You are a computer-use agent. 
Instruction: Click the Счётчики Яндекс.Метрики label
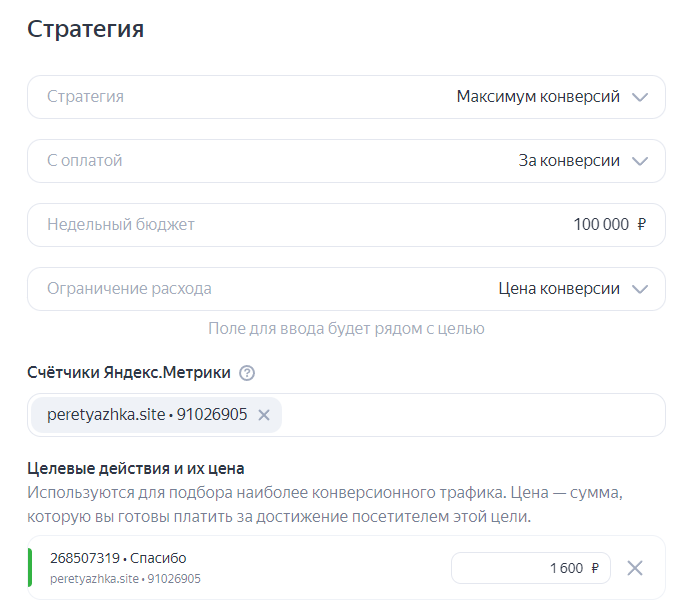pos(129,373)
